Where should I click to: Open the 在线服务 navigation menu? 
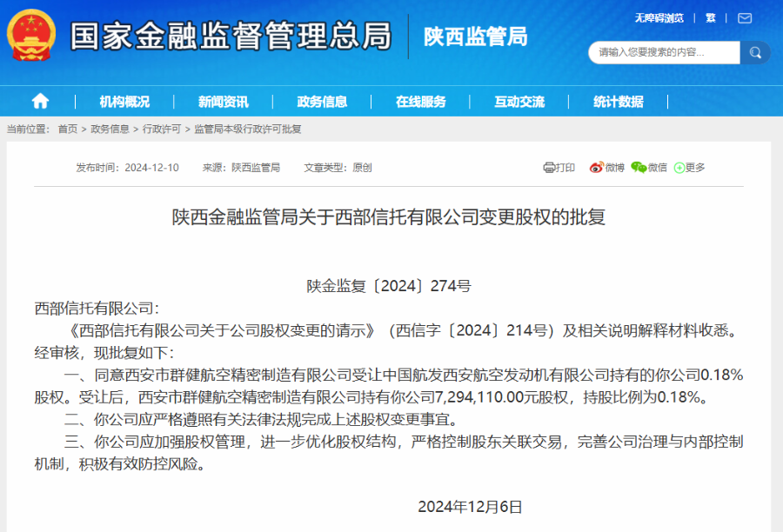[420, 102]
